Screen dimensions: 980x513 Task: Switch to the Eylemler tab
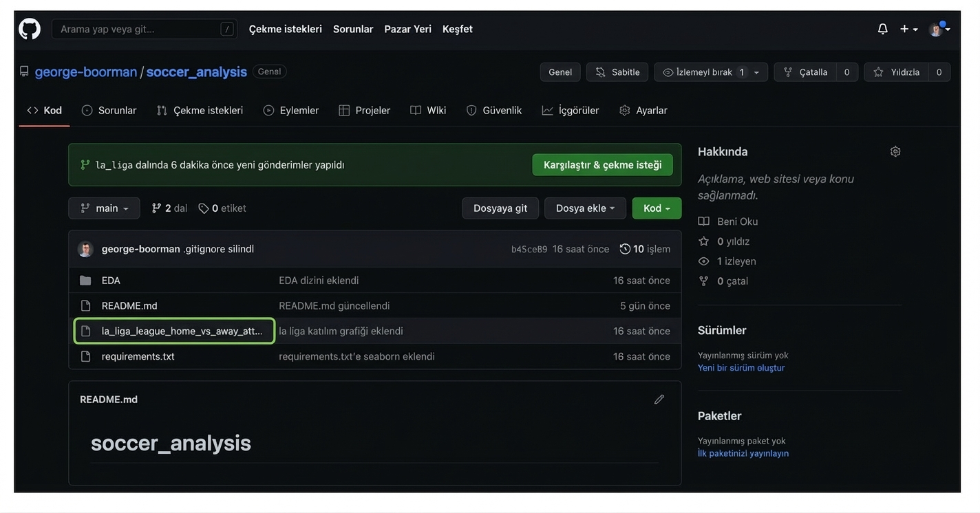pos(291,111)
